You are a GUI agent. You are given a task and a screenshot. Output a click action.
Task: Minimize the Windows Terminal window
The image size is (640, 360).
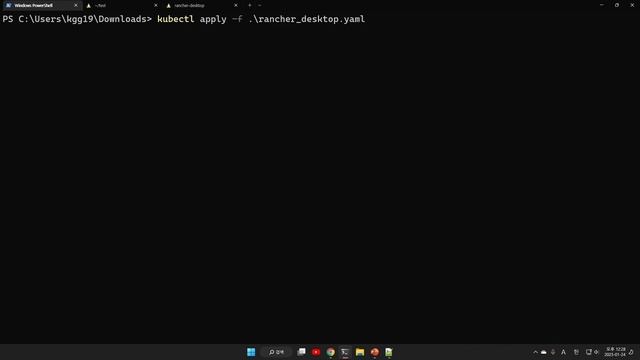[602, 5]
